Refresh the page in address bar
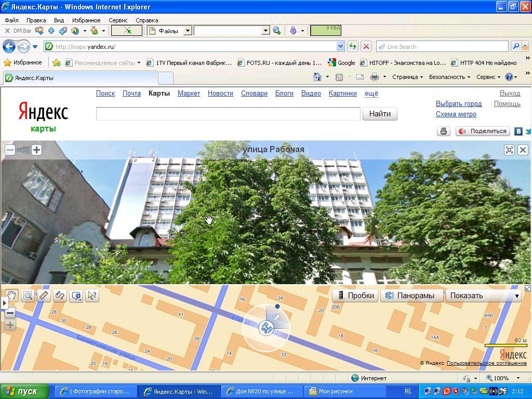Viewport: 532px width, 399px height. (x=353, y=46)
